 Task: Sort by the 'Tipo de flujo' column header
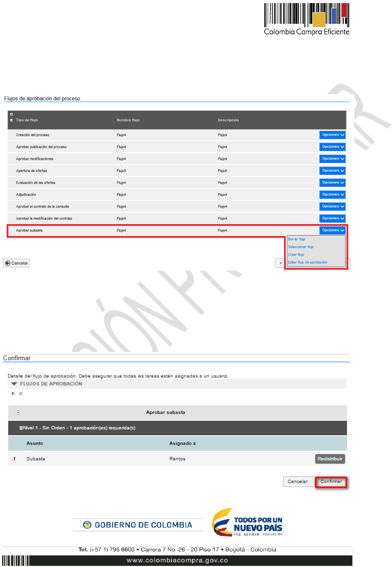click(27, 120)
